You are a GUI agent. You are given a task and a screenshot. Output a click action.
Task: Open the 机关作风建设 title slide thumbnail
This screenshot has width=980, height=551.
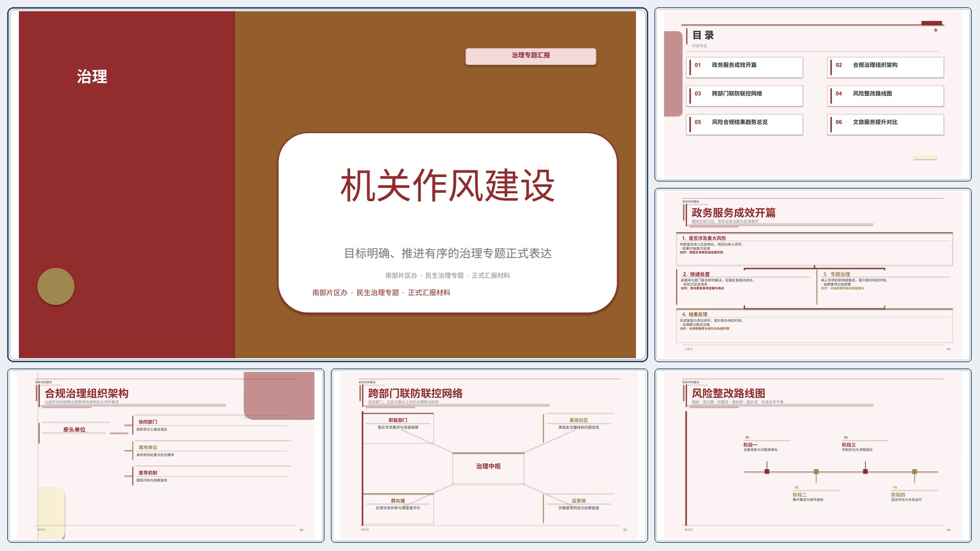click(327, 185)
